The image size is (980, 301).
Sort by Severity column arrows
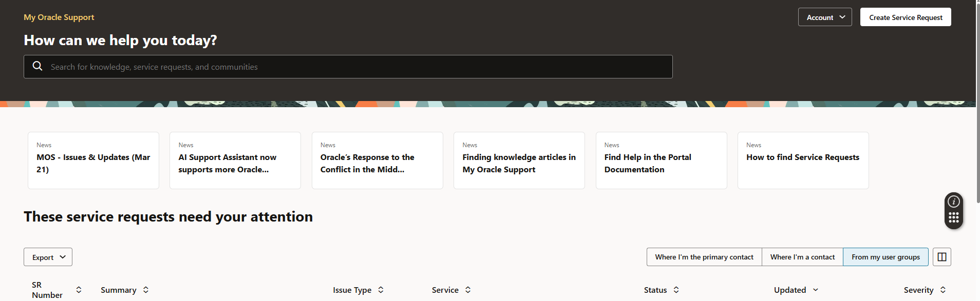click(x=943, y=290)
